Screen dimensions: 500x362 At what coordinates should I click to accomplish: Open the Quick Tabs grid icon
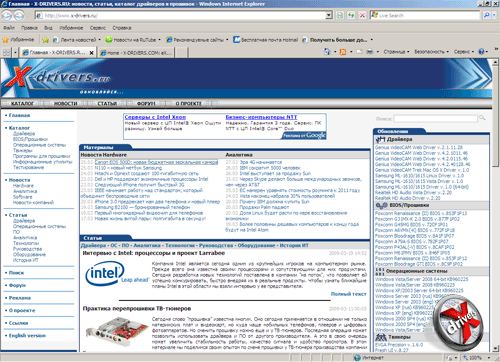point(6,52)
